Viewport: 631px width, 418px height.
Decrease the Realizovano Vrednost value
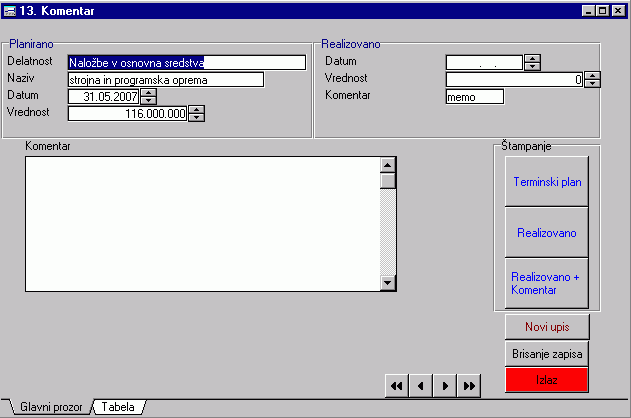tap(592, 83)
